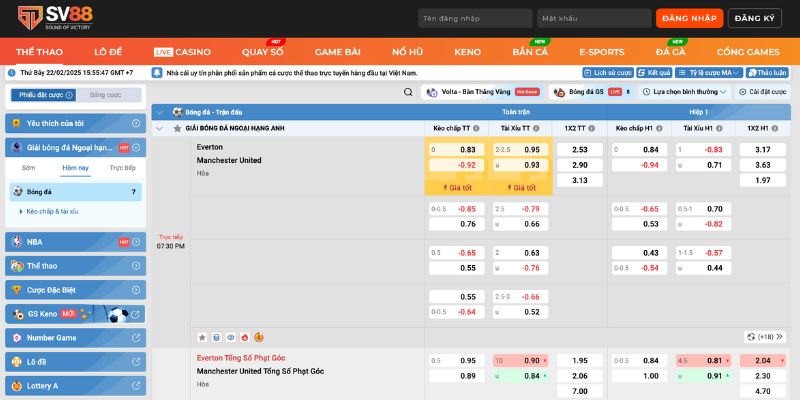Click the Tên đăng nhập username field
Screen dimensions: 800x400
coord(473,18)
